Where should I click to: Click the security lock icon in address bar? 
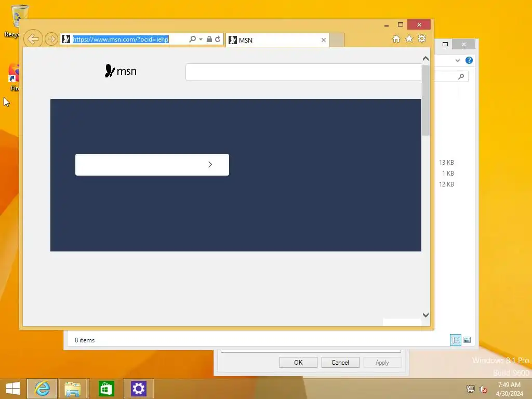pos(209,39)
